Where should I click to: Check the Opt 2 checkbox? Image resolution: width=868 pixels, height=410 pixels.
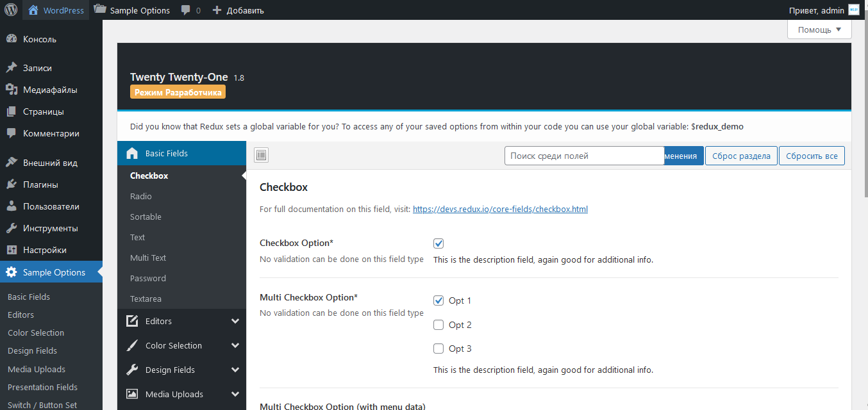pyautogui.click(x=438, y=325)
